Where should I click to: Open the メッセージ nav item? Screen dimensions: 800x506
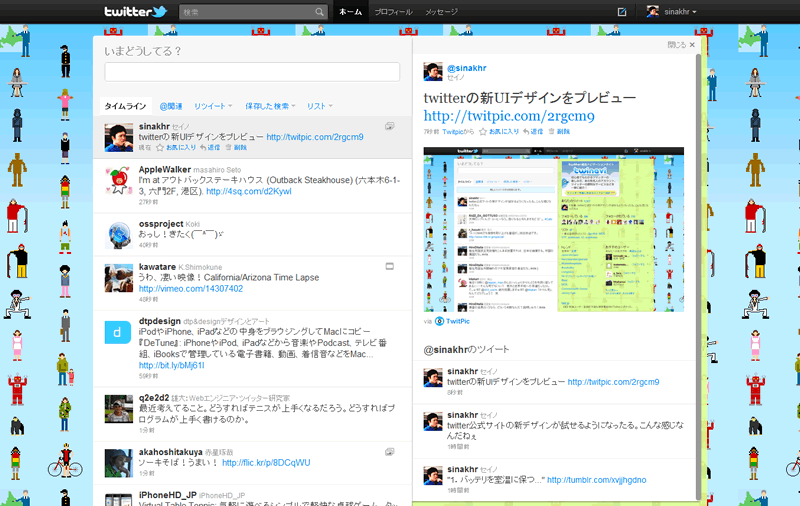441,12
